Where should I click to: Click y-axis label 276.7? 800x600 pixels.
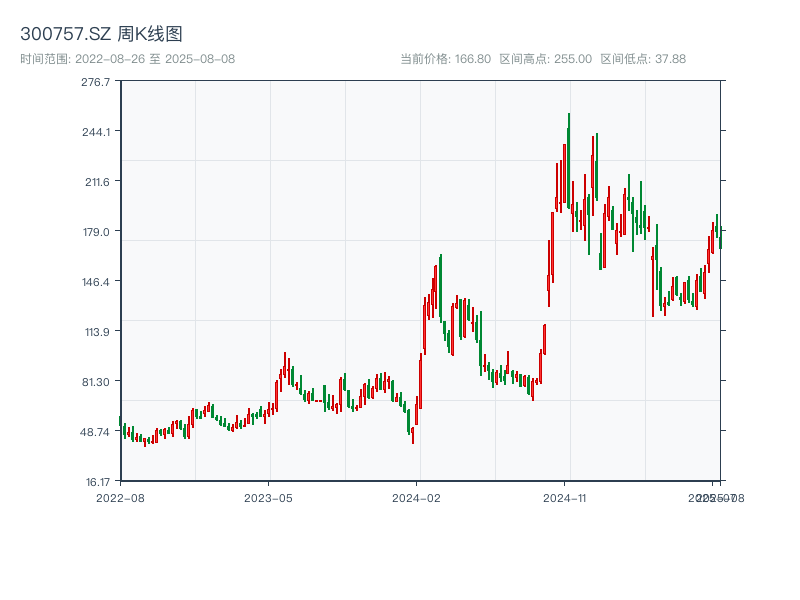(x=95, y=82)
